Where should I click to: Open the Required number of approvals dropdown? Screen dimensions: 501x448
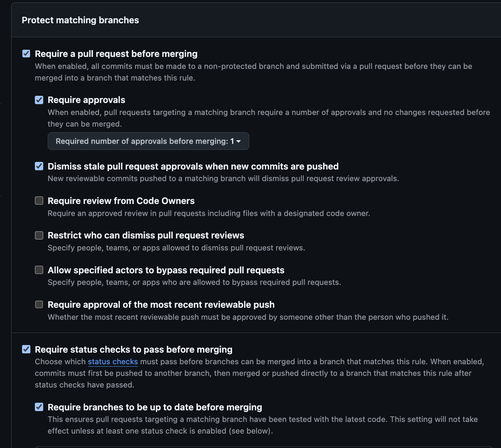148,141
